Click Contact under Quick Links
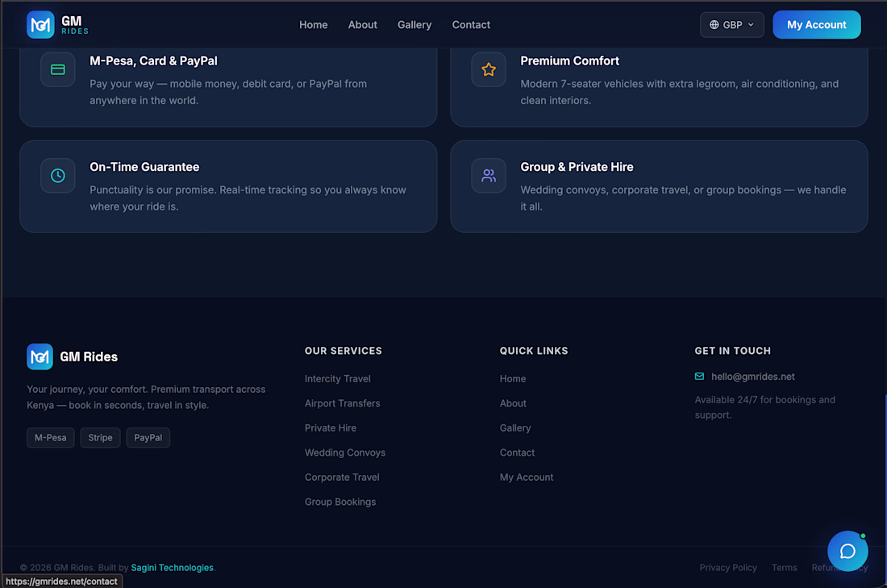Image resolution: width=887 pixels, height=588 pixels. point(517,452)
